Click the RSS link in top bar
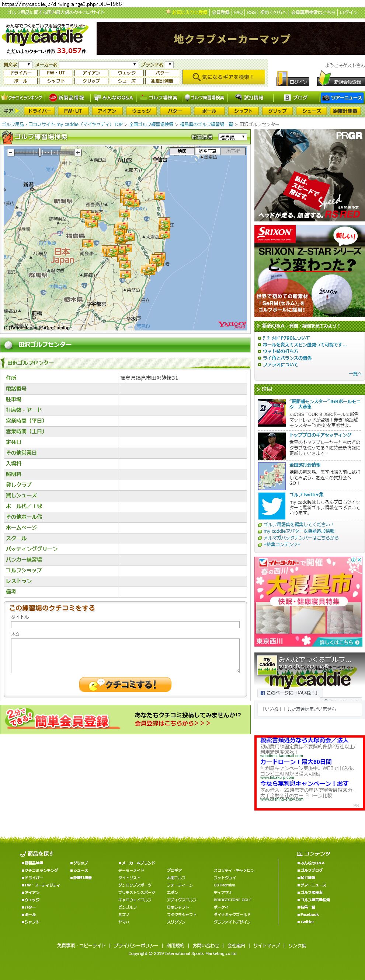 (x=251, y=12)
